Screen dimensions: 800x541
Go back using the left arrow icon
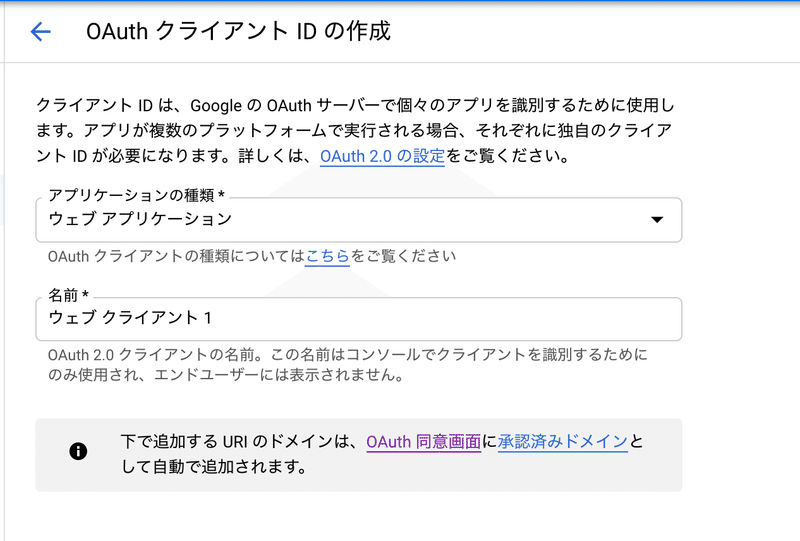tap(40, 32)
